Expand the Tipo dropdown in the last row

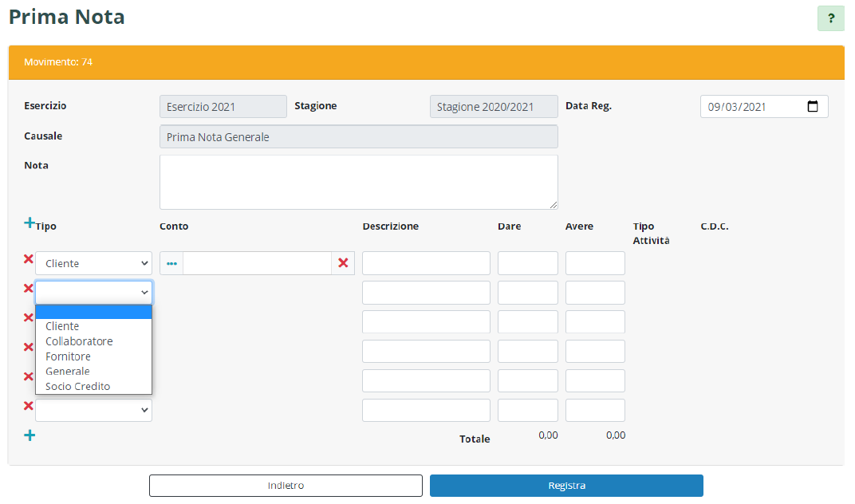click(93, 410)
